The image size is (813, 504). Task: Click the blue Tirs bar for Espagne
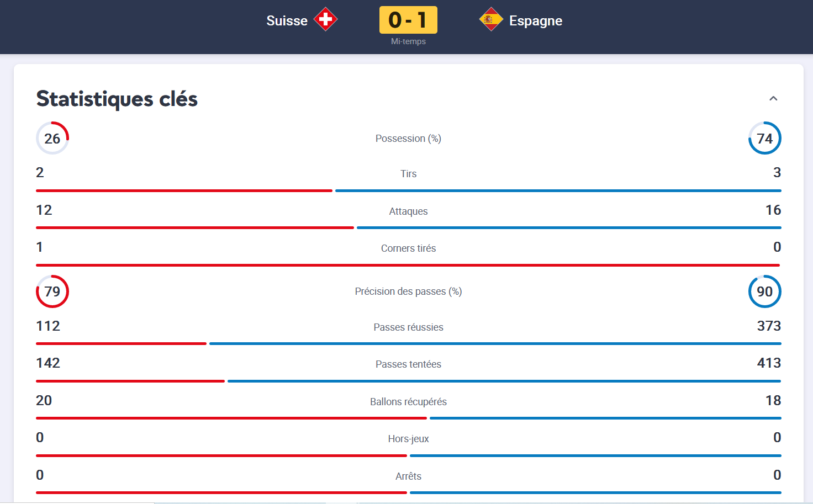(x=558, y=190)
